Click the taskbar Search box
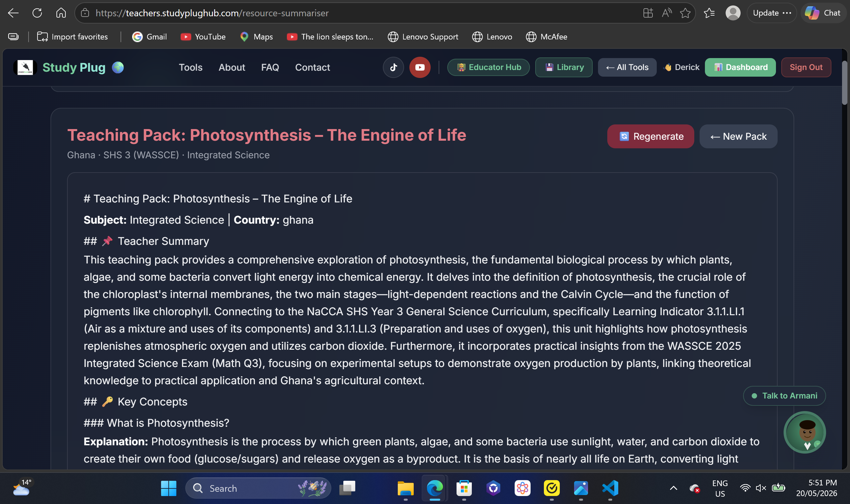850x504 pixels. tap(258, 488)
